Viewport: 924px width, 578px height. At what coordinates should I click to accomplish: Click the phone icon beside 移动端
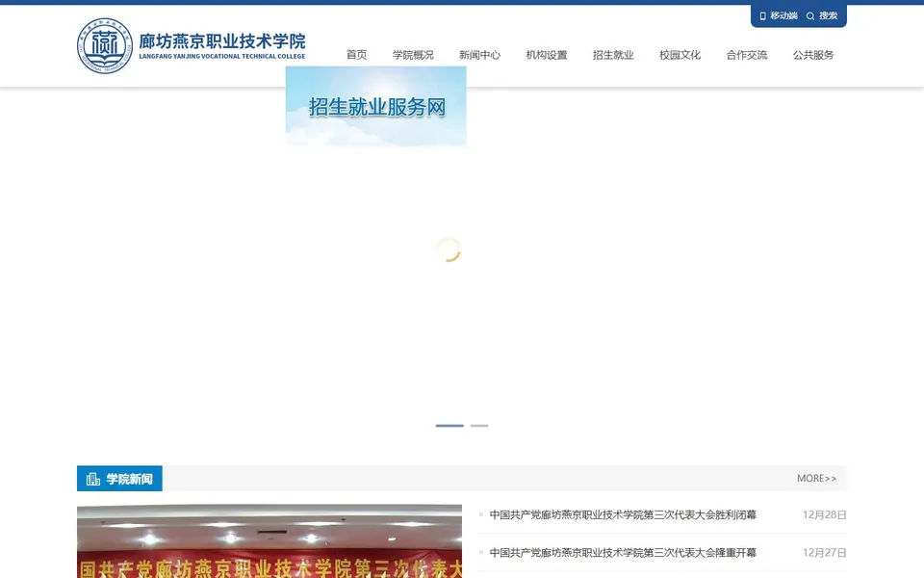(762, 16)
